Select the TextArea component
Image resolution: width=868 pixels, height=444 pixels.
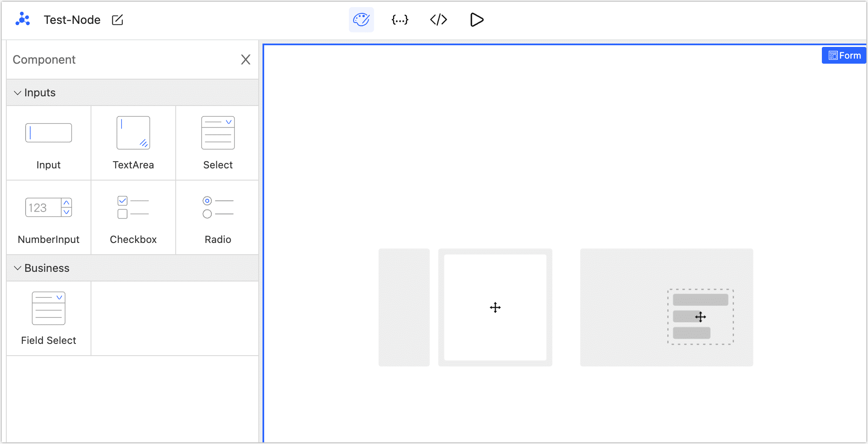tap(133, 143)
